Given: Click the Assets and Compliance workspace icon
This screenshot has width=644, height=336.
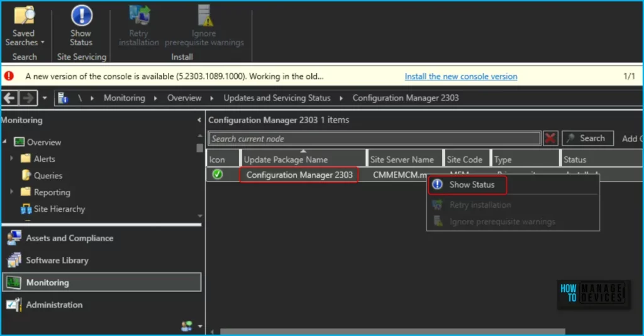Looking at the screenshot, I should [x=14, y=239].
